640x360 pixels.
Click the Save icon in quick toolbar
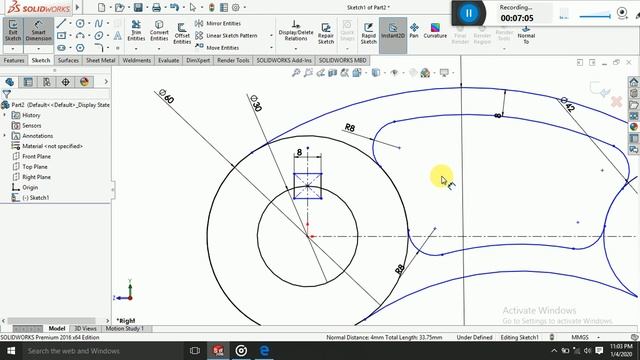pyautogui.click(x=138, y=7)
